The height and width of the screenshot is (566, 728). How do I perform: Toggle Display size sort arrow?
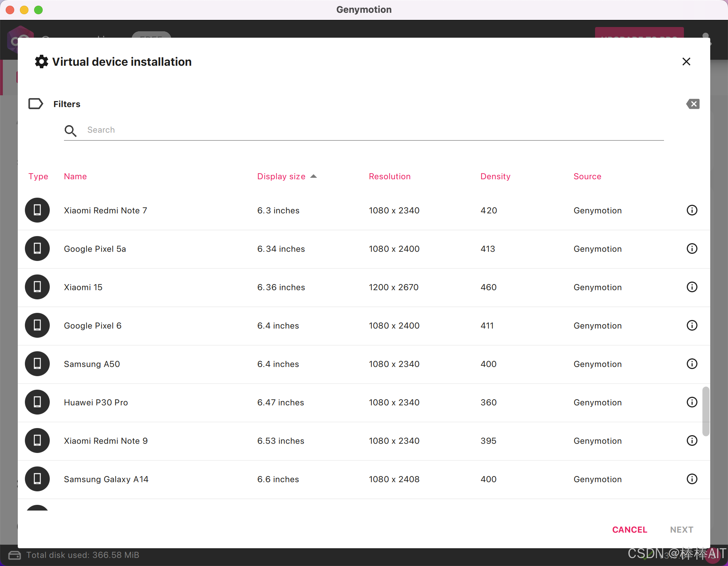pyautogui.click(x=314, y=176)
